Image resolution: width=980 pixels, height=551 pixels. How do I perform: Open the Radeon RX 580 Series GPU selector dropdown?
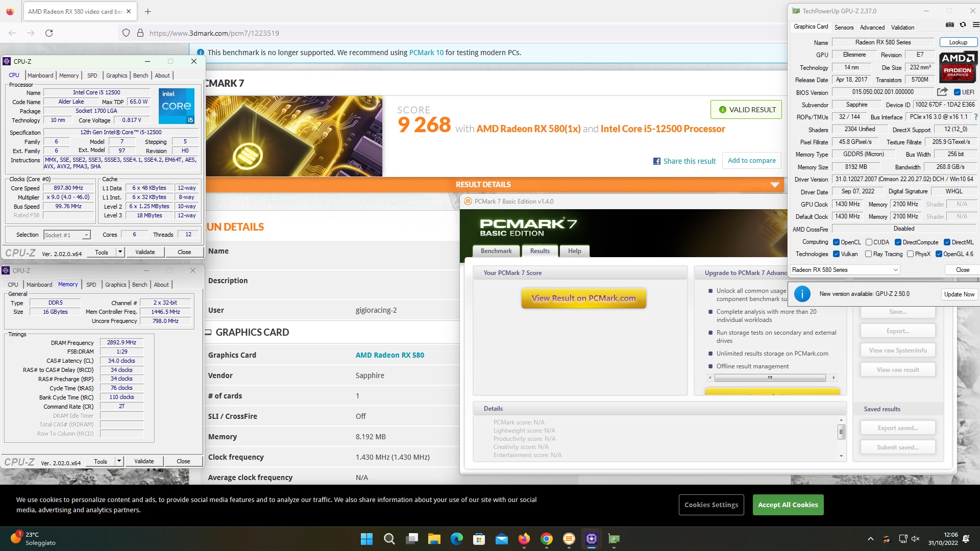tap(845, 270)
